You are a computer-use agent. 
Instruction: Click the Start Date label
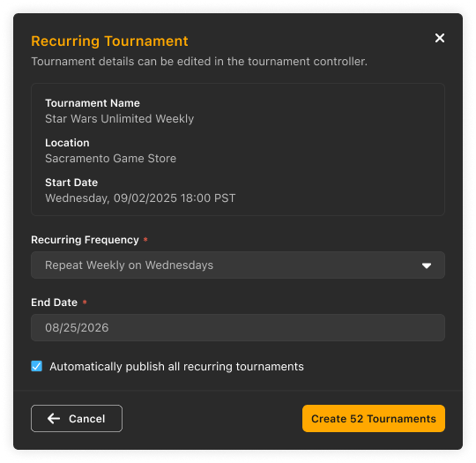click(x=71, y=183)
